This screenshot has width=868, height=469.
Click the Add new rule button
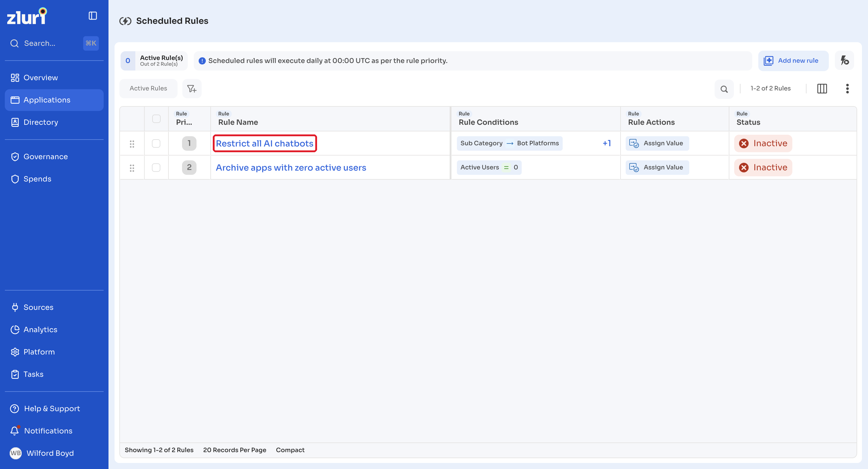[793, 61]
